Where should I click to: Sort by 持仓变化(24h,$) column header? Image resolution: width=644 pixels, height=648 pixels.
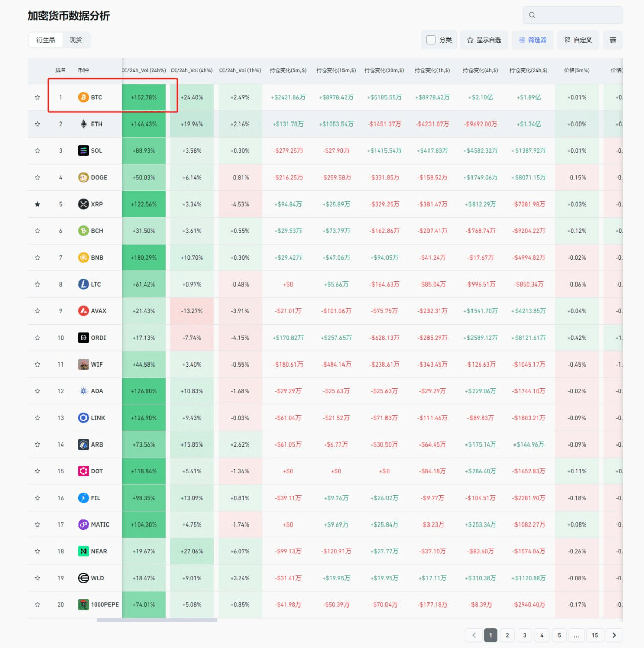528,70
